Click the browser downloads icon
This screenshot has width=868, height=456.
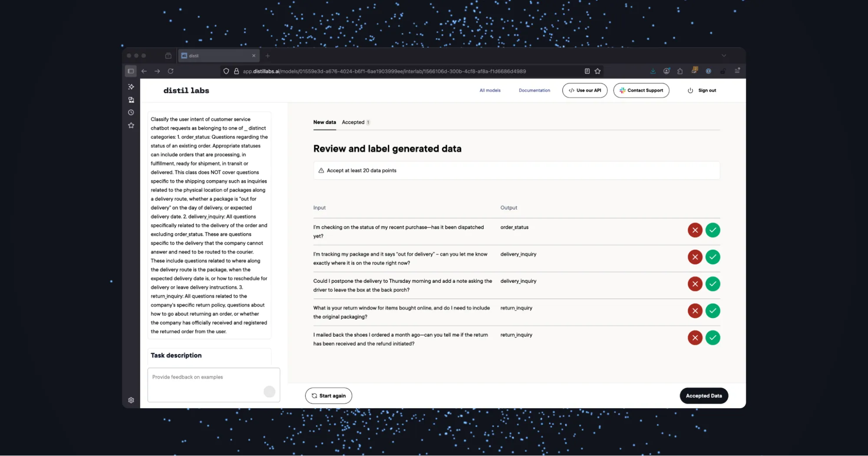click(x=653, y=71)
